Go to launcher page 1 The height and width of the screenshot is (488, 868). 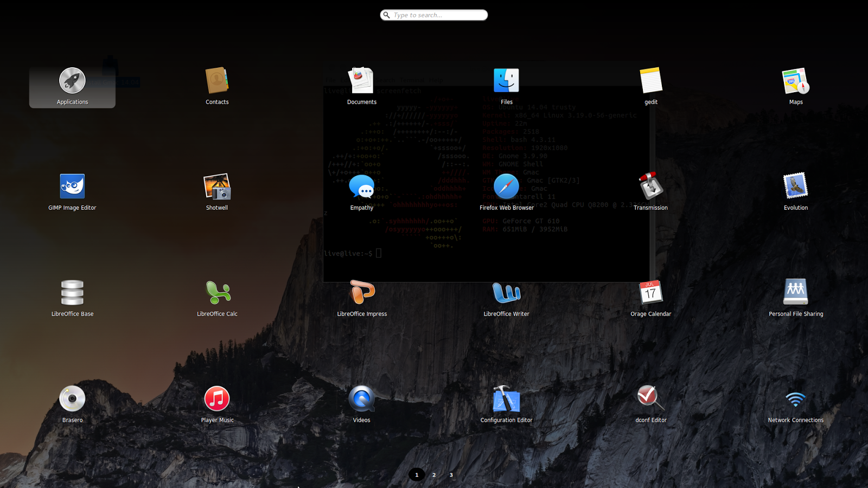(417, 475)
